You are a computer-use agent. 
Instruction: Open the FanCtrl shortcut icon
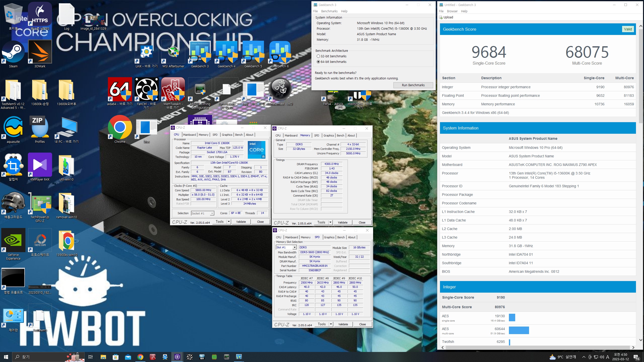point(147,93)
